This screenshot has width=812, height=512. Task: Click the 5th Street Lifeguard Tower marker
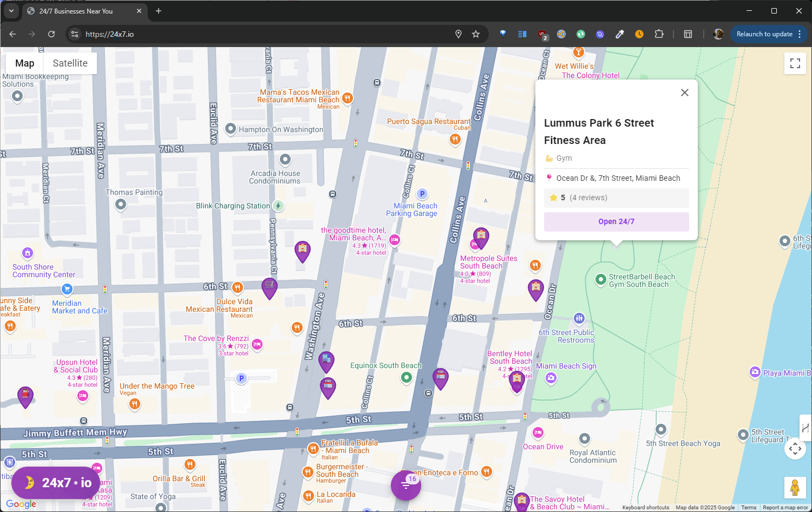coord(743,434)
